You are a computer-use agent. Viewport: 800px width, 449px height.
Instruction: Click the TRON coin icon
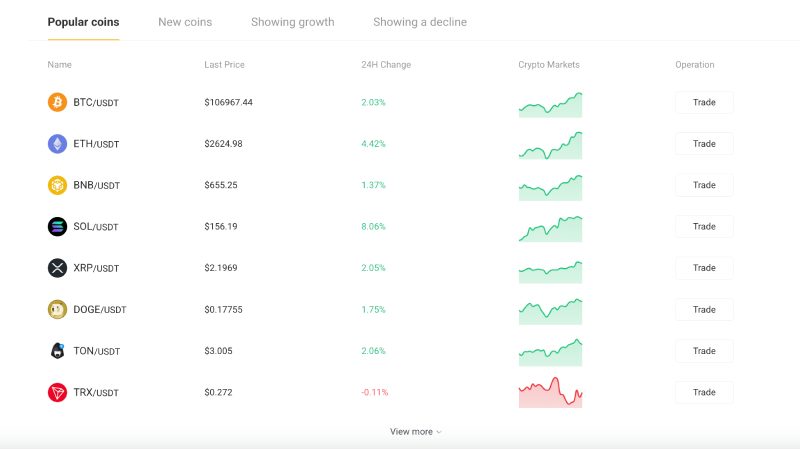pos(57,393)
